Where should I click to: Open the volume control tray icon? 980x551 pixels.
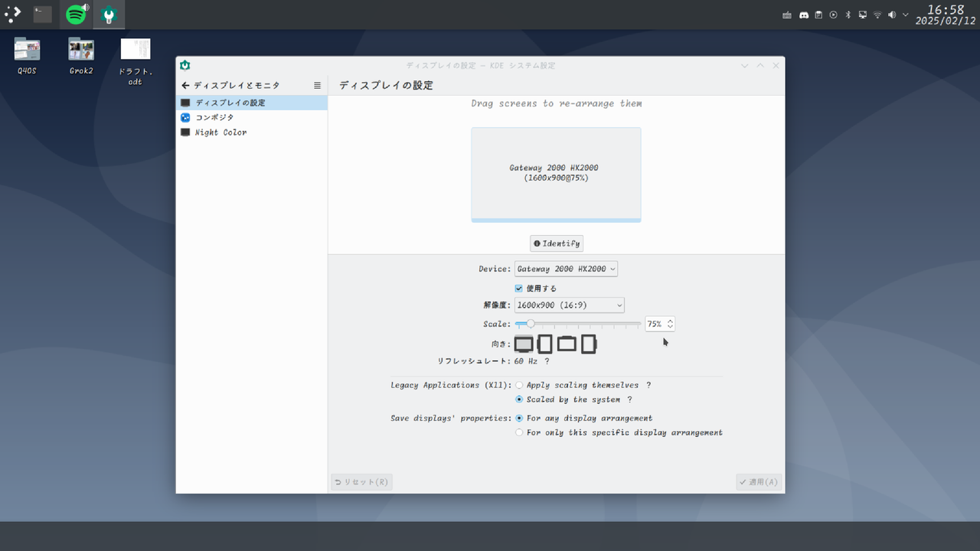pyautogui.click(x=890, y=14)
